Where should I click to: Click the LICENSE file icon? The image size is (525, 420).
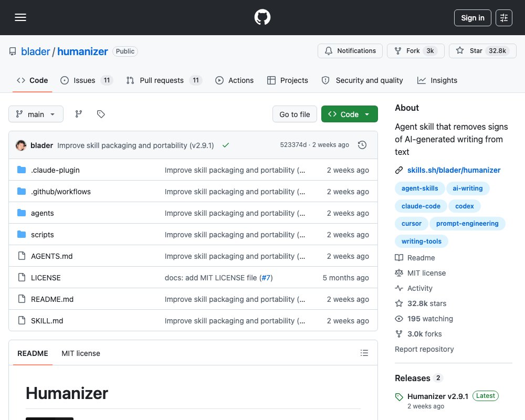pos(22,277)
